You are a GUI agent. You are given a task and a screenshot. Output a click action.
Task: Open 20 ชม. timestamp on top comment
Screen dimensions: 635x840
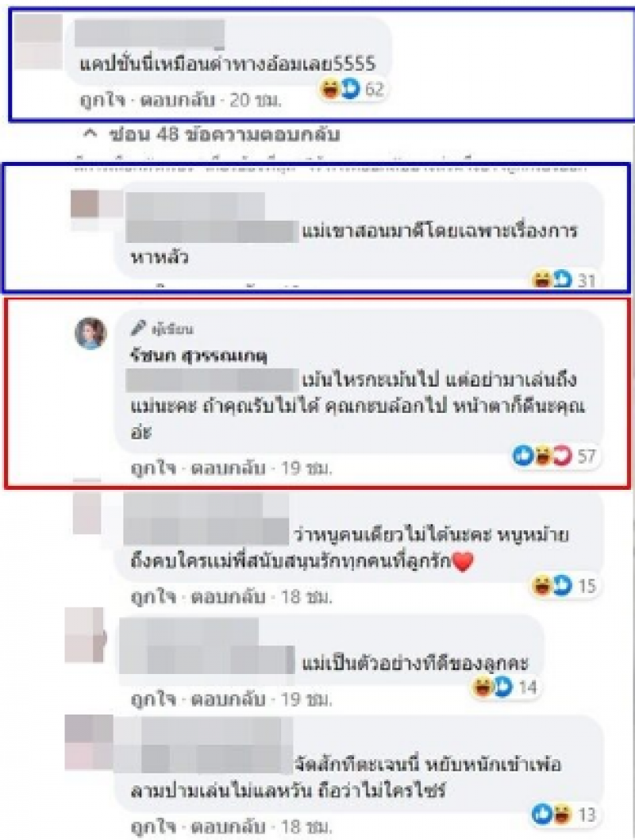[x=256, y=100]
